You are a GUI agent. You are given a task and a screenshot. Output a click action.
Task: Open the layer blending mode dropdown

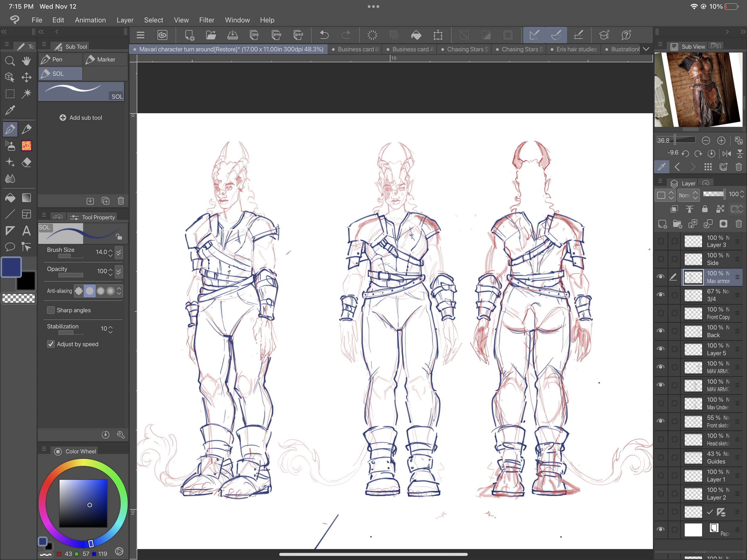tap(688, 195)
